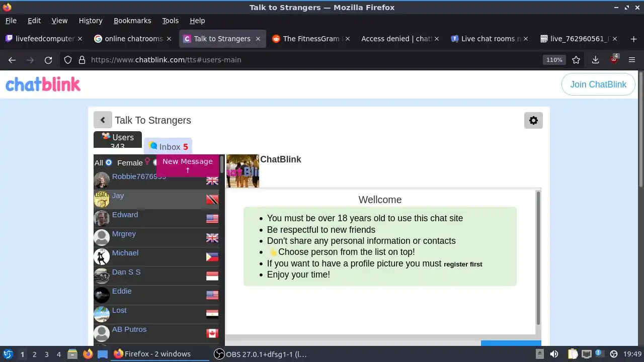Open file manager from taskbar launcher
Viewport: 644px width, 362px height.
pyautogui.click(x=72, y=354)
